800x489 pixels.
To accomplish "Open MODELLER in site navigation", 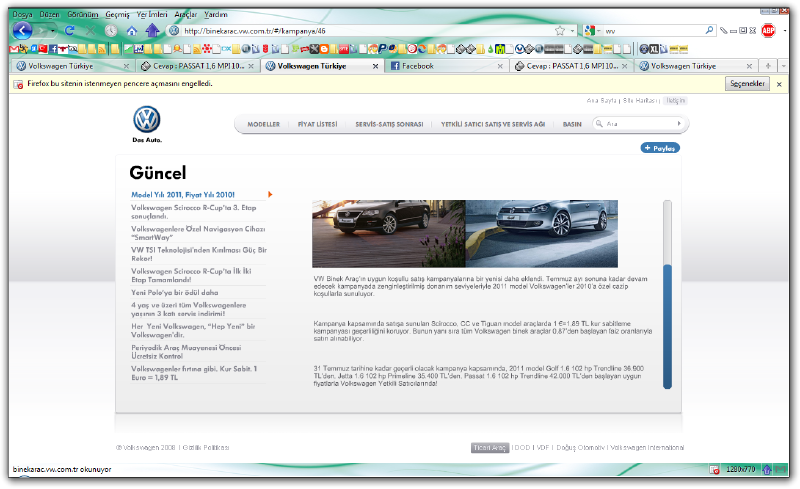I will click(x=264, y=124).
